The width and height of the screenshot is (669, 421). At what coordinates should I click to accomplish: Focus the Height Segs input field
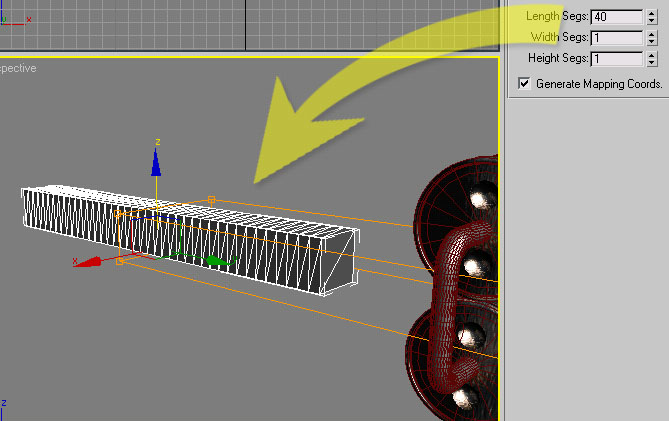(x=616, y=59)
